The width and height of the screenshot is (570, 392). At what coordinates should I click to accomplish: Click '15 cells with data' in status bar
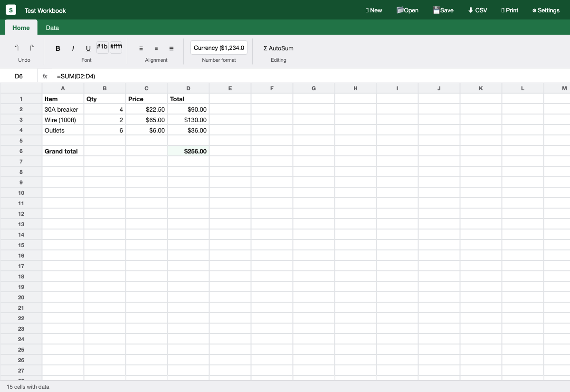pos(28,387)
